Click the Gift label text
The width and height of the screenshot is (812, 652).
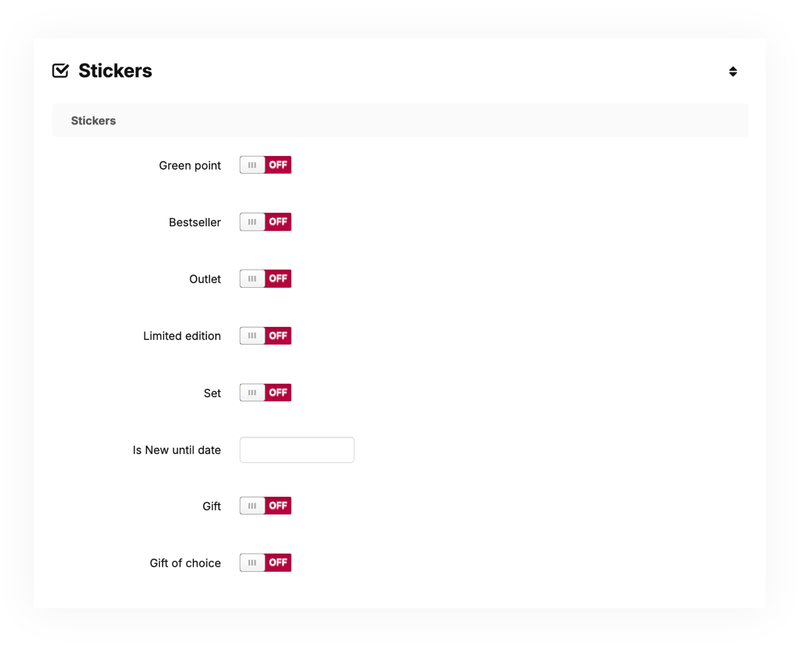[212, 506]
